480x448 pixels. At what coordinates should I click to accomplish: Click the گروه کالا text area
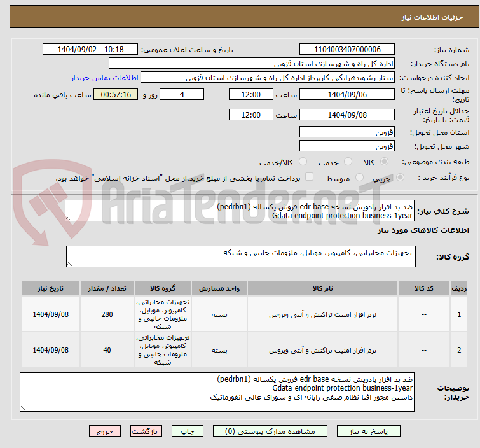coord(240,256)
